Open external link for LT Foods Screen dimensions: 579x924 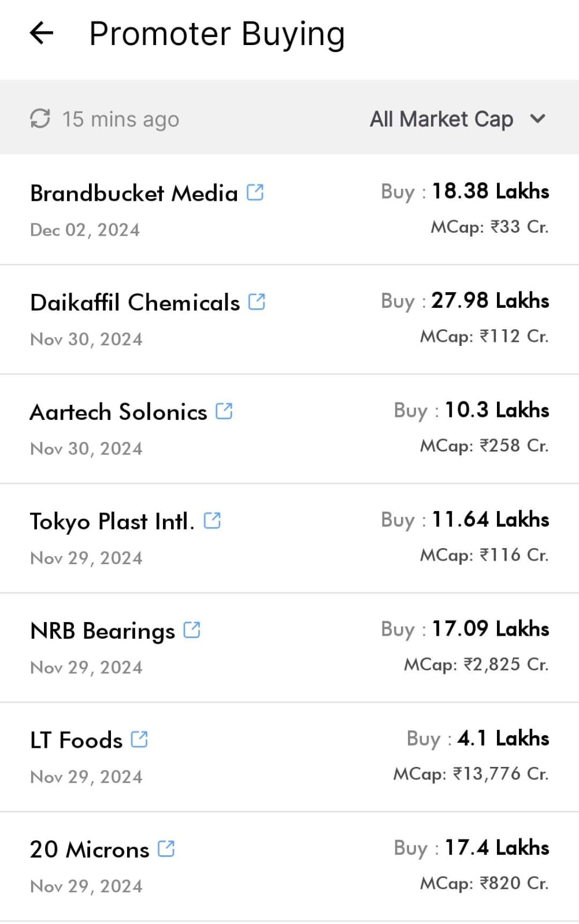click(139, 739)
